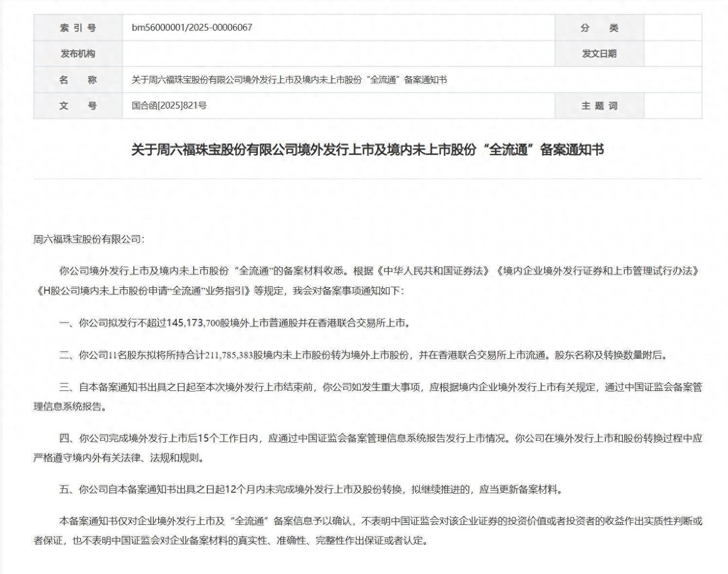Viewport: 728px width, 574px height.
Task: Click the line starting 《H股公司境内未上市股份申请
Action: (x=219, y=291)
